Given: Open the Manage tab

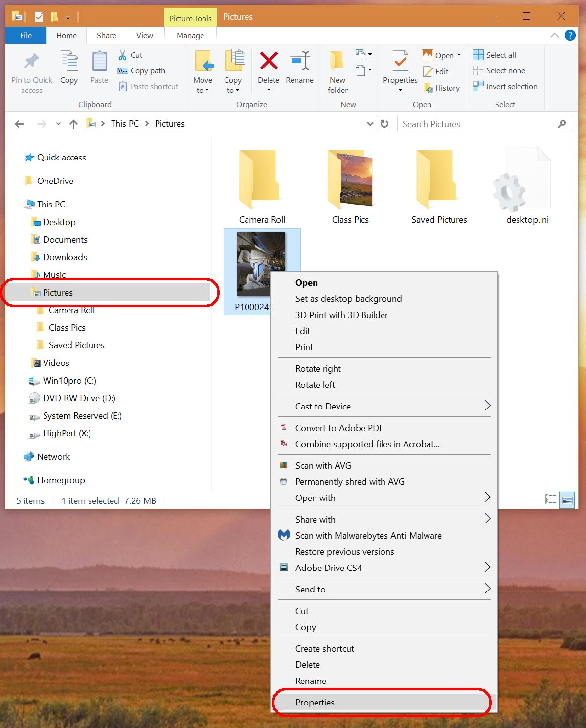Looking at the screenshot, I should click(x=190, y=35).
